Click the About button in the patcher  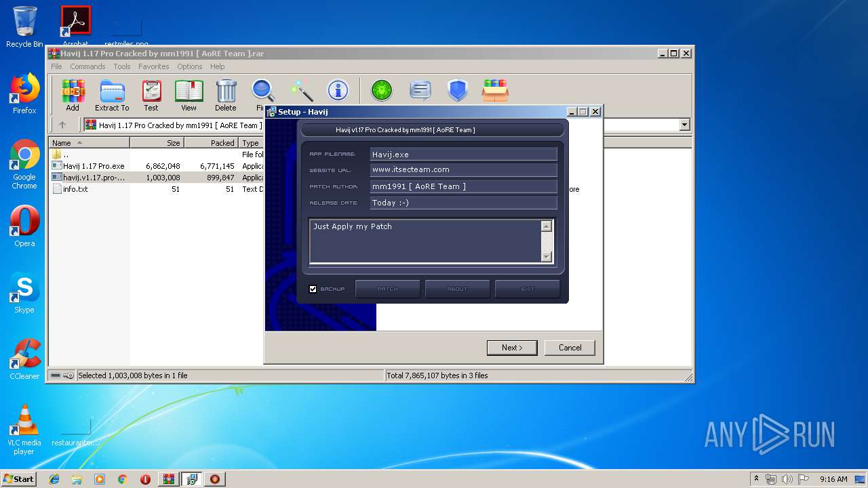[x=457, y=289]
